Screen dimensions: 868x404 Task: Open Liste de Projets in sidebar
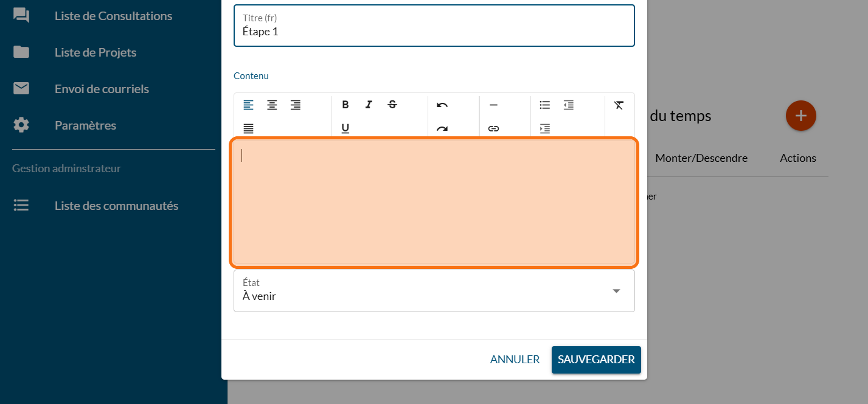(x=95, y=52)
